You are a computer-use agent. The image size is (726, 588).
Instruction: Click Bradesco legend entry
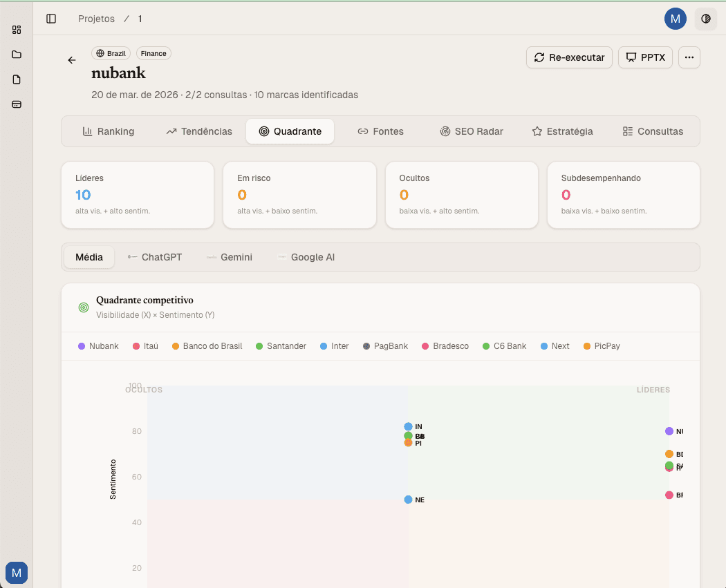445,346
